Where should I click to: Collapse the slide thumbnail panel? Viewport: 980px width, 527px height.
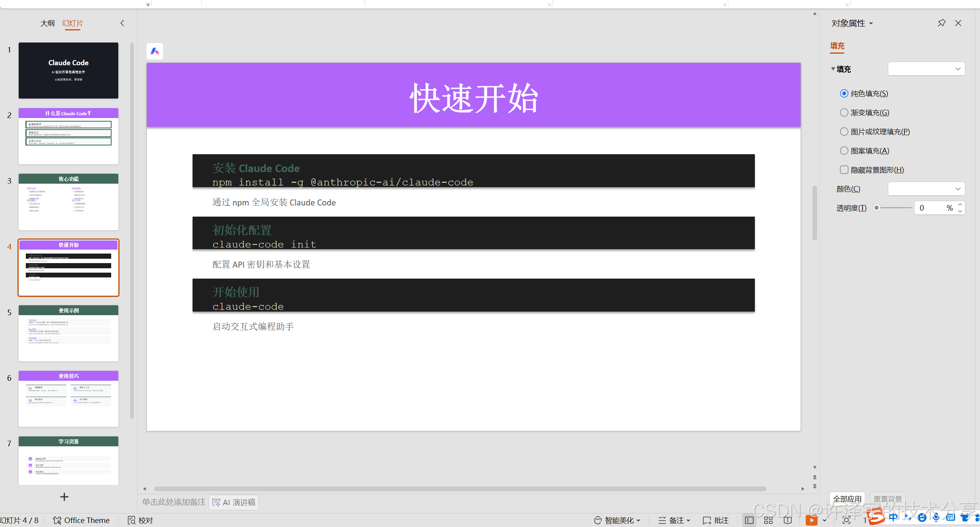point(122,23)
